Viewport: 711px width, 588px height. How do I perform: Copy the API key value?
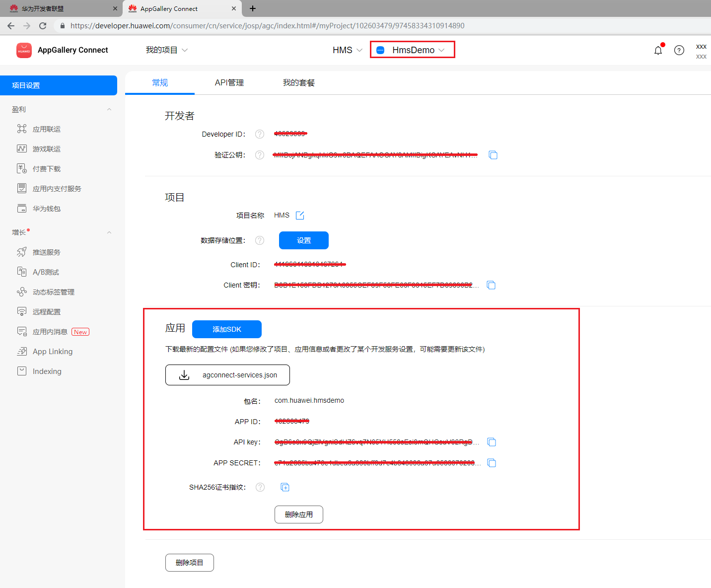point(492,442)
